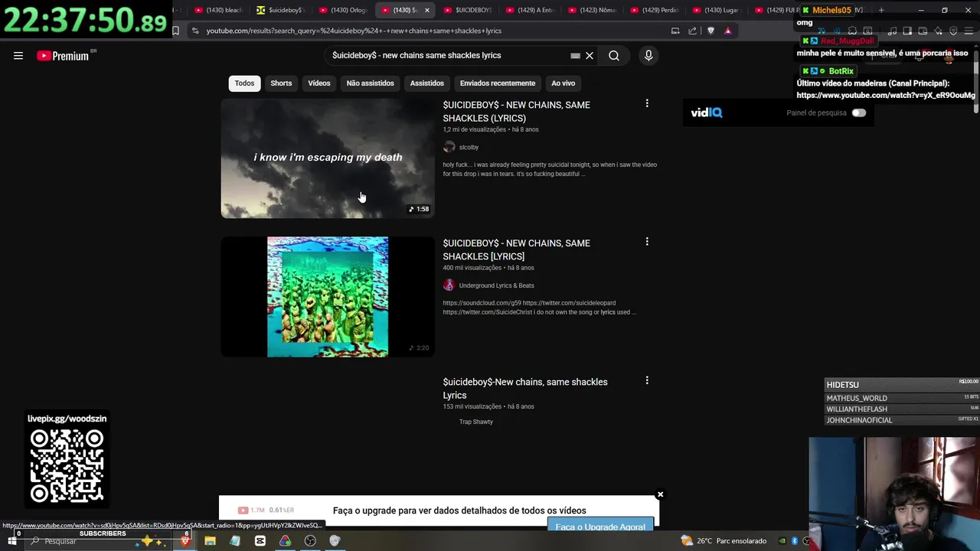Switch to the $UICIDEBOY$ browser tab
The height and width of the screenshot is (551, 980).
pos(467,10)
